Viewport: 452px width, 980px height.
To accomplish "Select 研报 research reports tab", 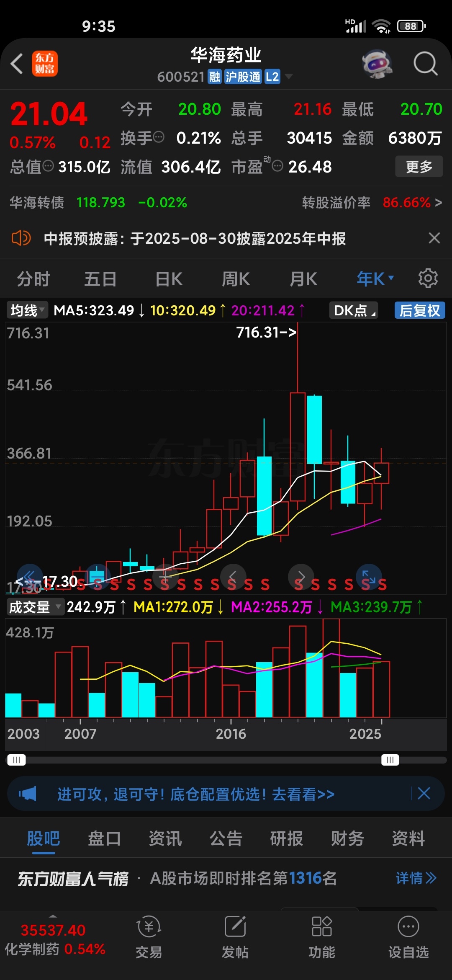I will pyautogui.click(x=287, y=838).
